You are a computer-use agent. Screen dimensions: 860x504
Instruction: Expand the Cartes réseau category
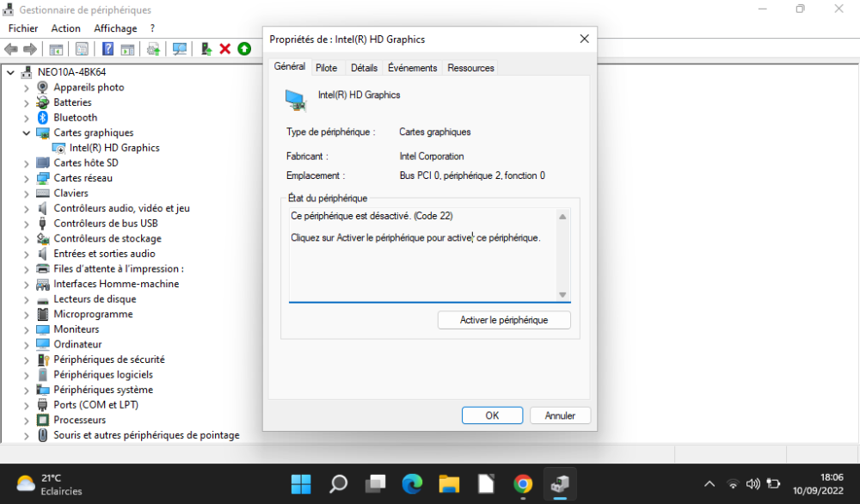[27, 178]
